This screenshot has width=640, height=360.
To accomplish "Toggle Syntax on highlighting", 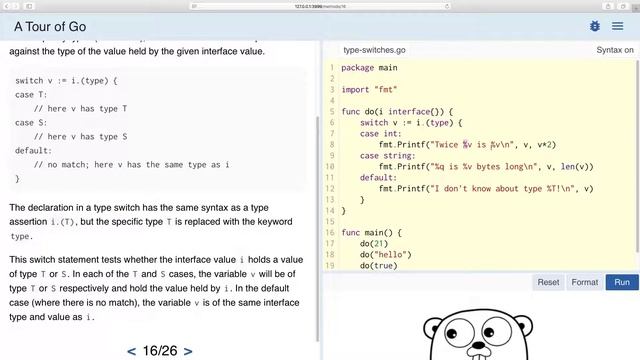I will tap(615, 50).
